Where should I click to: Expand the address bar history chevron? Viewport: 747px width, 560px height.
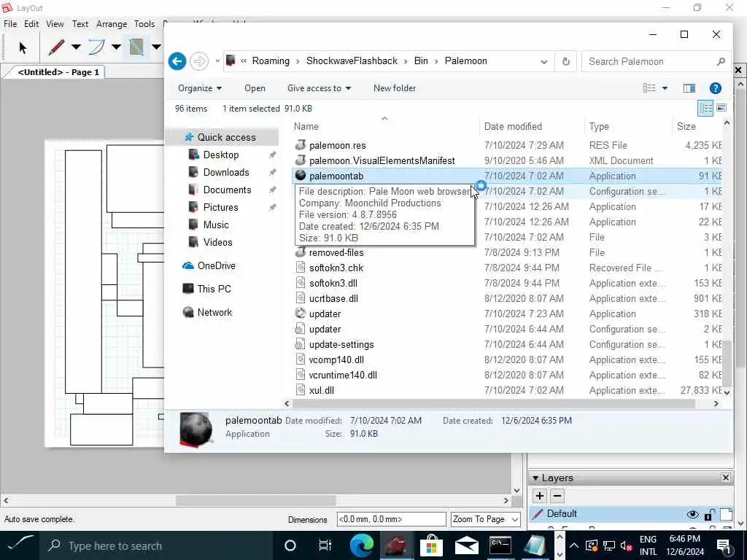tap(543, 61)
